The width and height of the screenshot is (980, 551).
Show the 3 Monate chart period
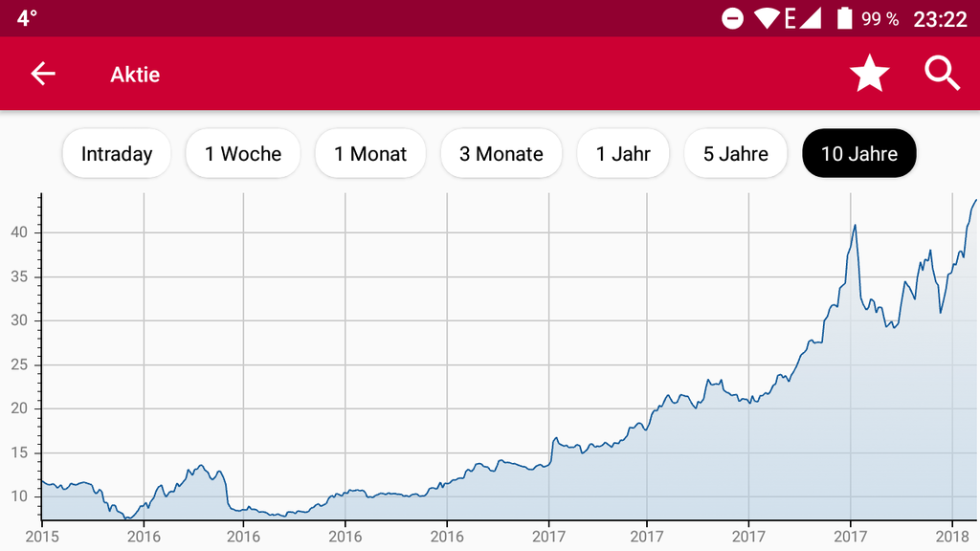point(501,154)
